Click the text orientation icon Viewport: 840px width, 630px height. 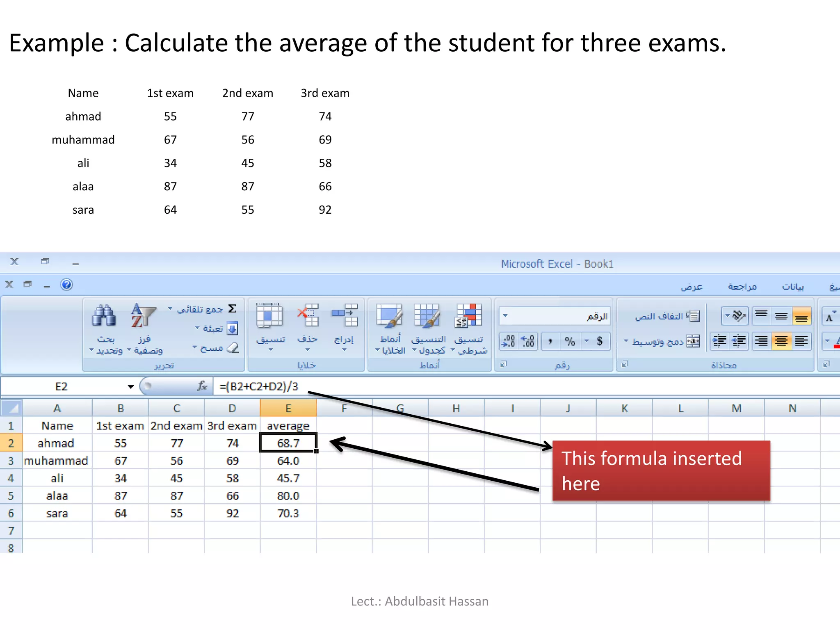[739, 316]
